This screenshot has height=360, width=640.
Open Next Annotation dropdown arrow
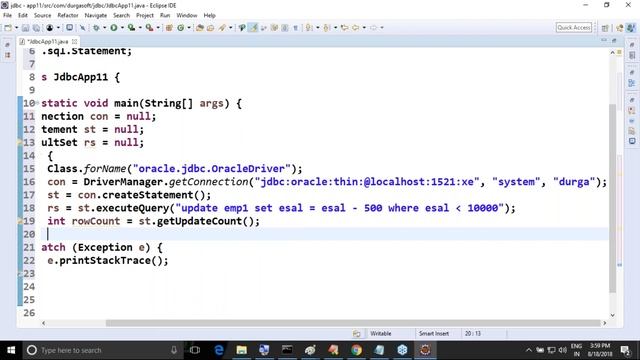point(318,28)
